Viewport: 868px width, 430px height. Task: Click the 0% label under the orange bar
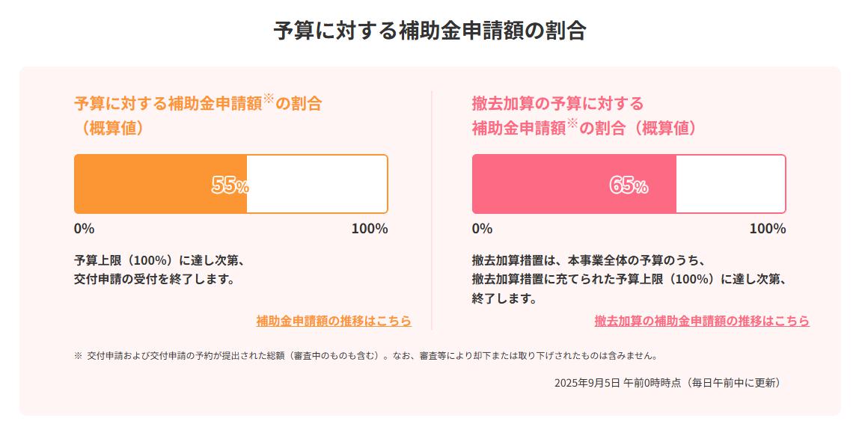(x=84, y=229)
